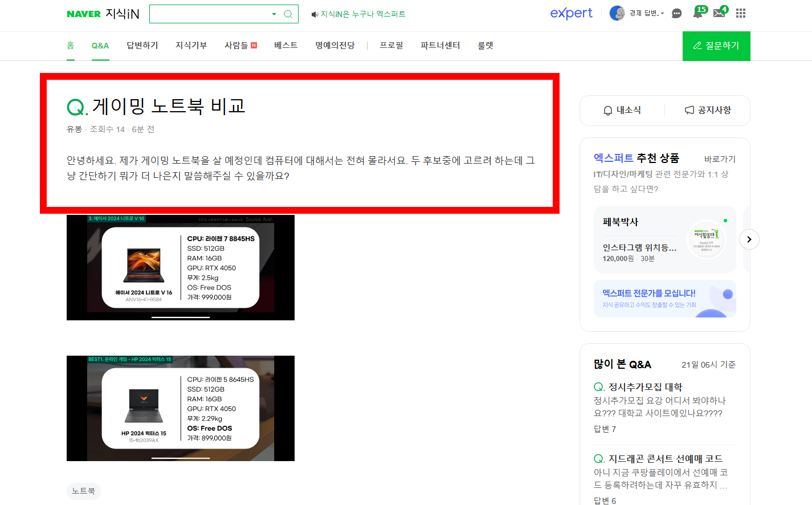Open the 파트너센터 menu item
812x505 pixels.
pos(440,46)
